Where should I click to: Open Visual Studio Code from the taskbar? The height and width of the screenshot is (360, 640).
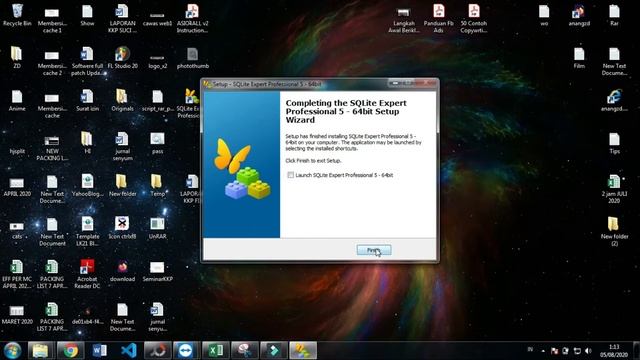click(129, 351)
